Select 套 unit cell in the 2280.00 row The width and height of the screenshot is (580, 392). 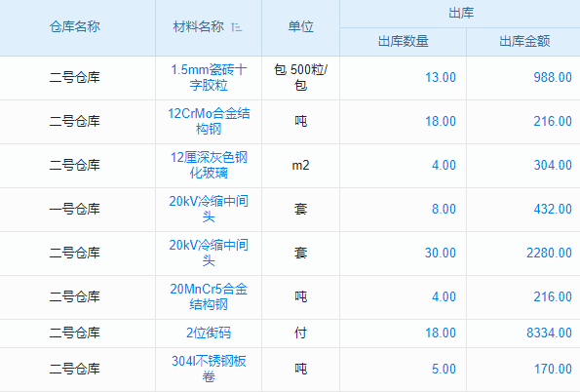[x=301, y=253]
